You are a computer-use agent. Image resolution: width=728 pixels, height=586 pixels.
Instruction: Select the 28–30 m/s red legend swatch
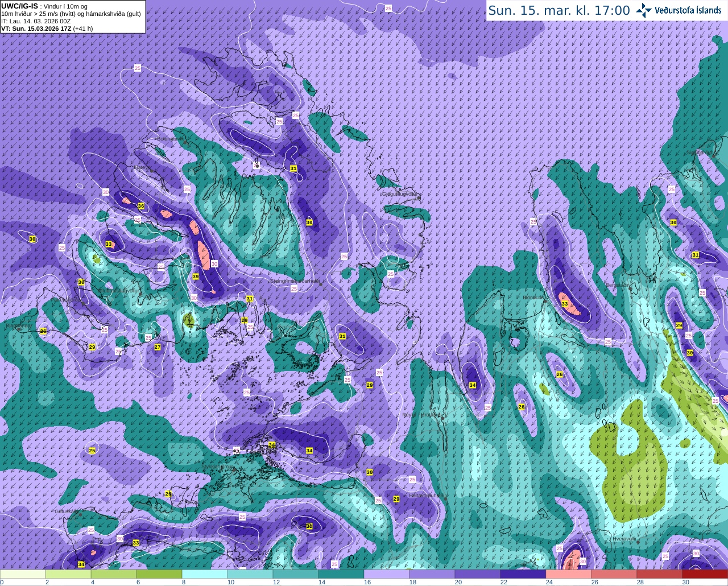(660, 574)
